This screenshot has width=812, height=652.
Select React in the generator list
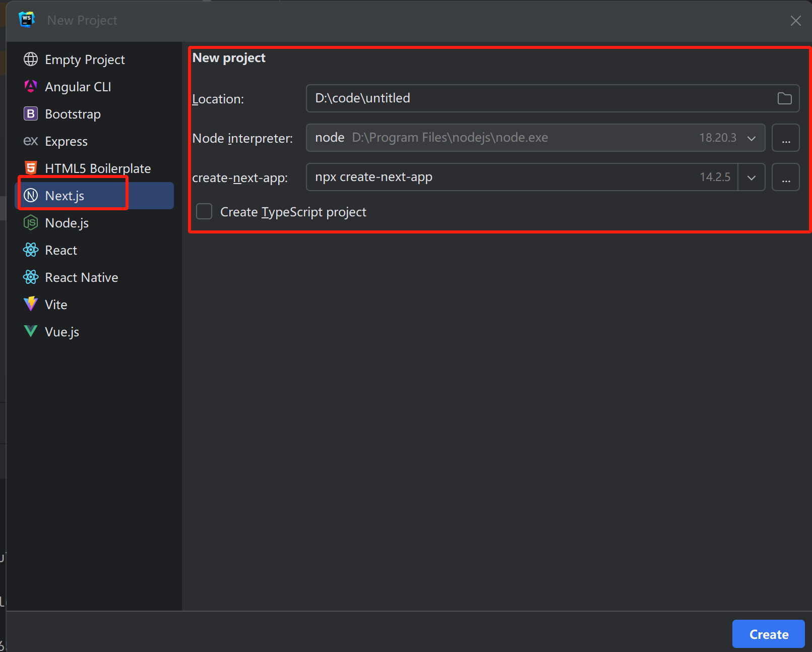click(x=94, y=250)
